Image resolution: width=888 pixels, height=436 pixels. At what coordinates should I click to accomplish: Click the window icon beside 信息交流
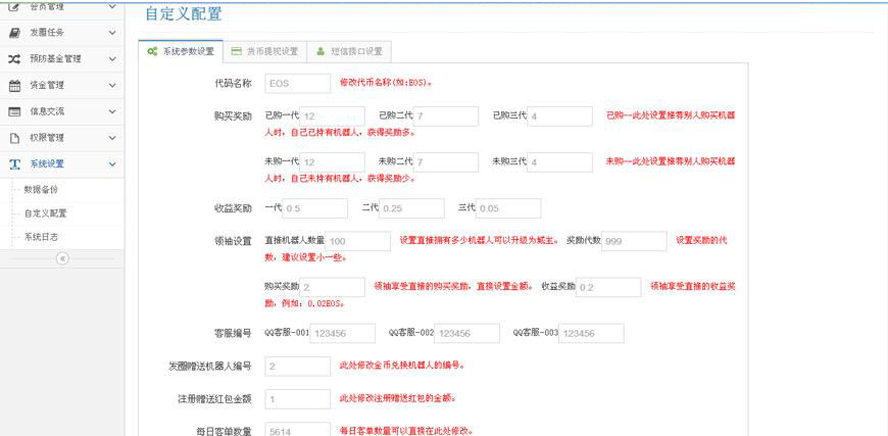click(x=15, y=112)
